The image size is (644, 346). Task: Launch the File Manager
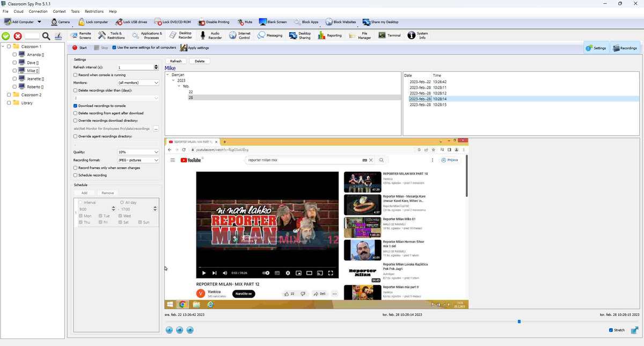(361, 35)
